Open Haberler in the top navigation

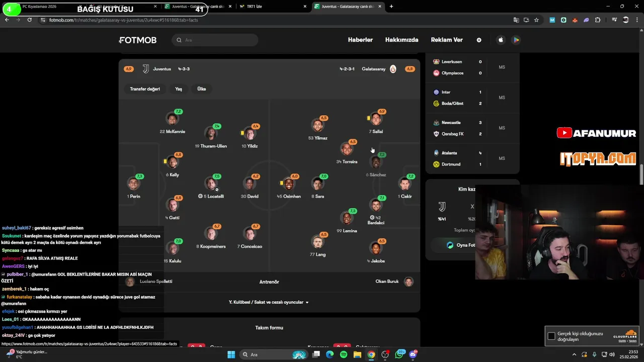360,40
